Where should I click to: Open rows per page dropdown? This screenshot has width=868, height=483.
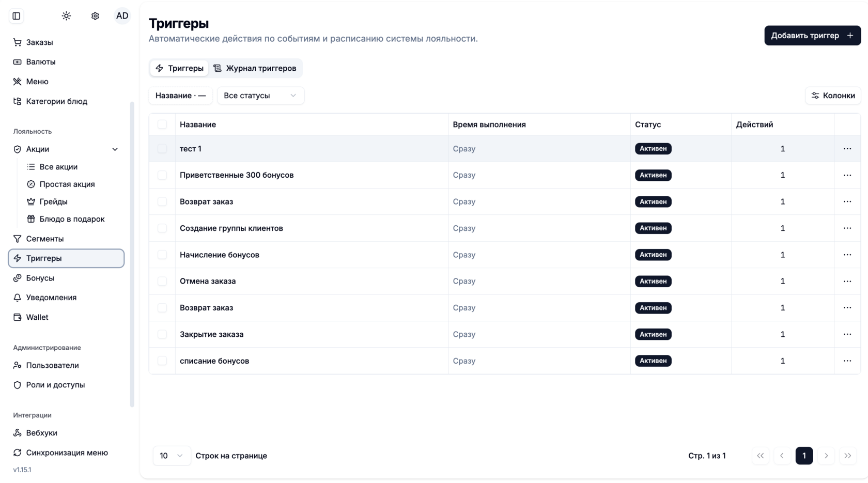(172, 456)
